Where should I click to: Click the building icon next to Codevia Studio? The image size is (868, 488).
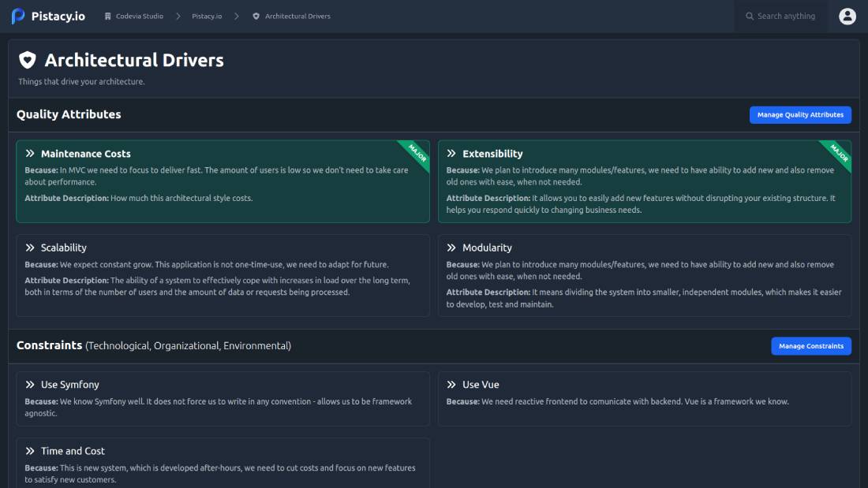click(107, 15)
